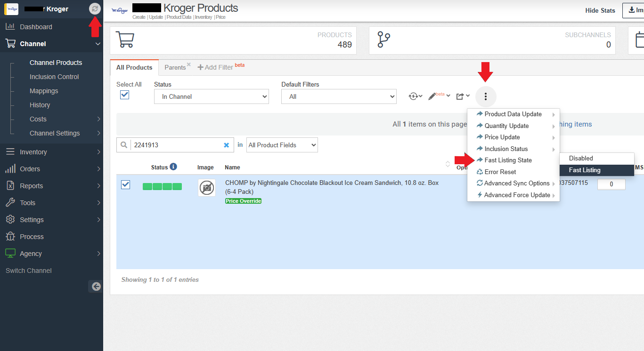Click the Reports spreadsheet icon
This screenshot has width=644, height=351.
coord(10,186)
